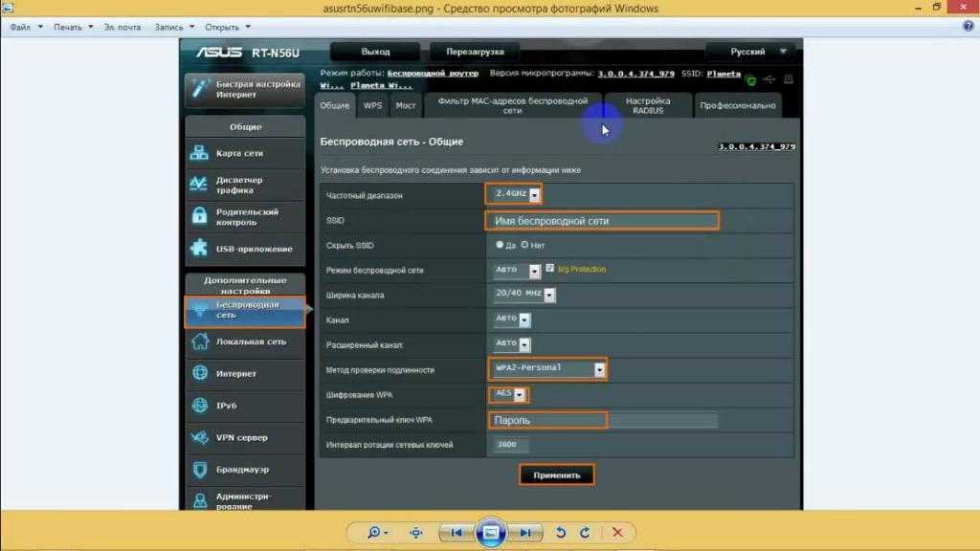The height and width of the screenshot is (551, 980).
Task: Open the Файл menu
Action: coord(20,27)
